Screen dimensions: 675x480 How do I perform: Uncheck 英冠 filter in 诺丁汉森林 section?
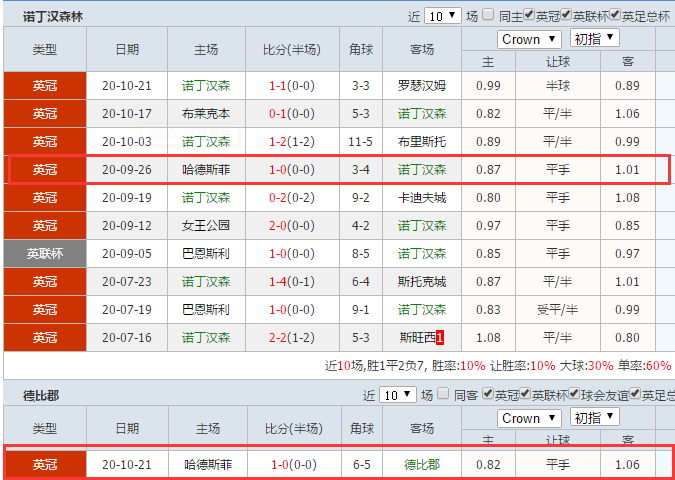pos(529,15)
